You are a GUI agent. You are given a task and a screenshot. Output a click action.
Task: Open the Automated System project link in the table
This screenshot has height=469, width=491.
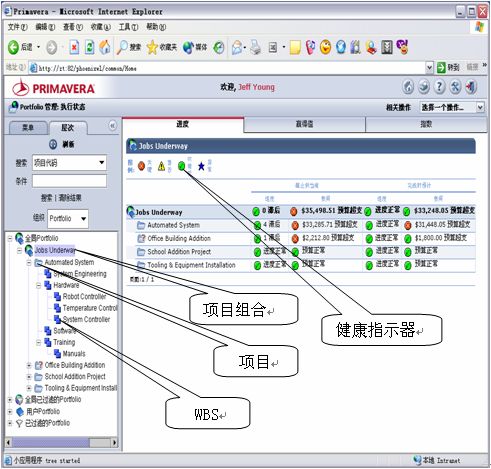[x=173, y=225]
